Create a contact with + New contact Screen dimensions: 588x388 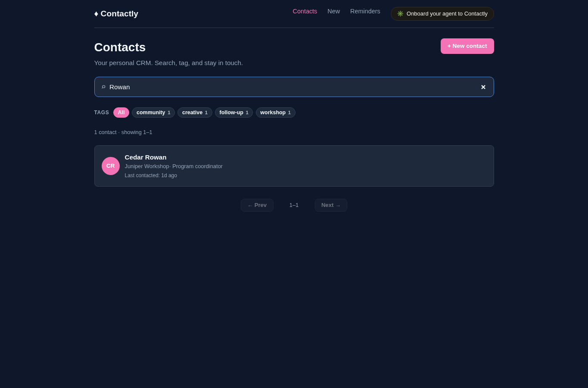pos(467,46)
